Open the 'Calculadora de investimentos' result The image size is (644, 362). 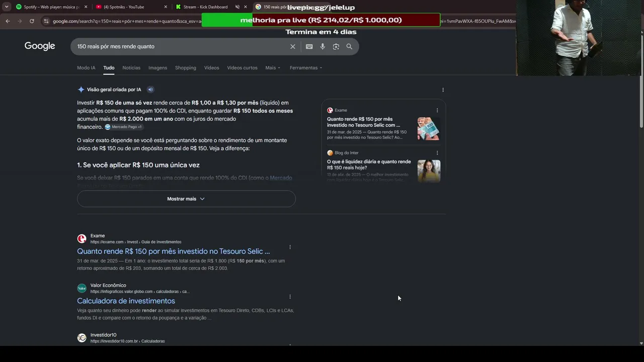pos(126,301)
